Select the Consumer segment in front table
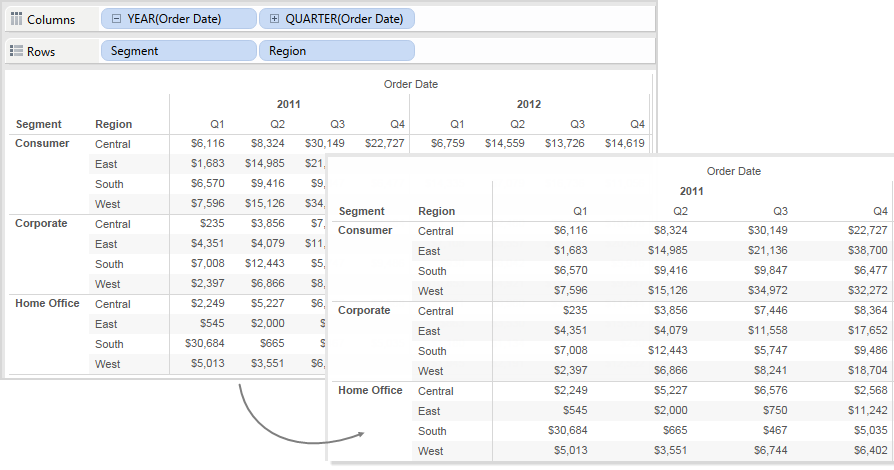The image size is (894, 470). point(365,230)
